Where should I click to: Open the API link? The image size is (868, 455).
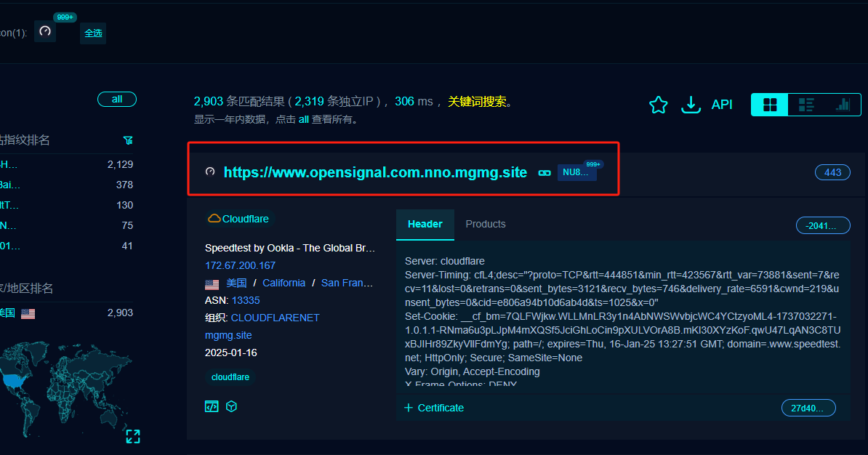[x=722, y=105]
